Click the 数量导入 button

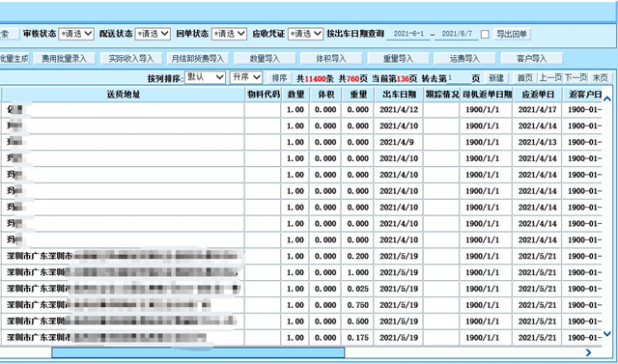(265, 59)
